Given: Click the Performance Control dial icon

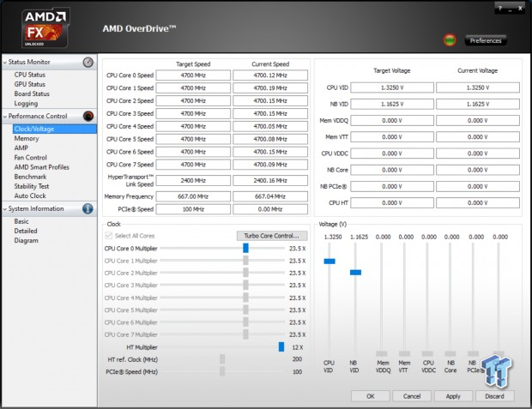Looking at the screenshot, I should click(x=88, y=116).
